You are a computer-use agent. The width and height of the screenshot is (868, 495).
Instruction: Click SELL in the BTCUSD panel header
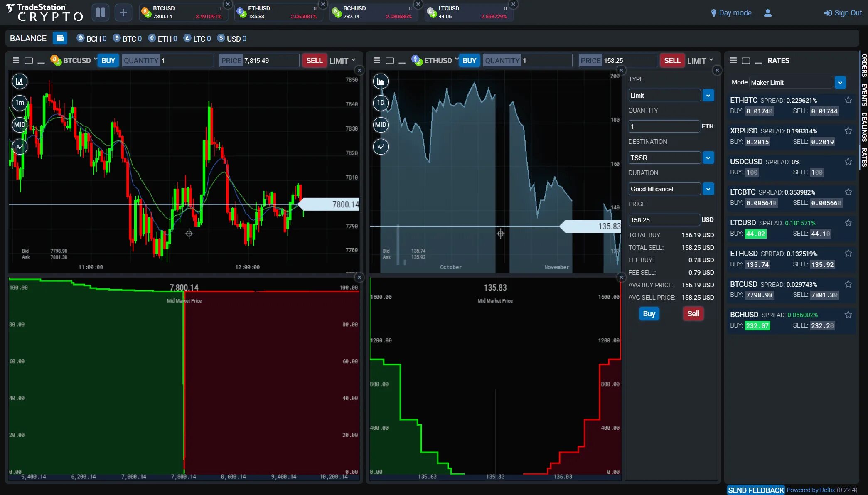click(314, 60)
